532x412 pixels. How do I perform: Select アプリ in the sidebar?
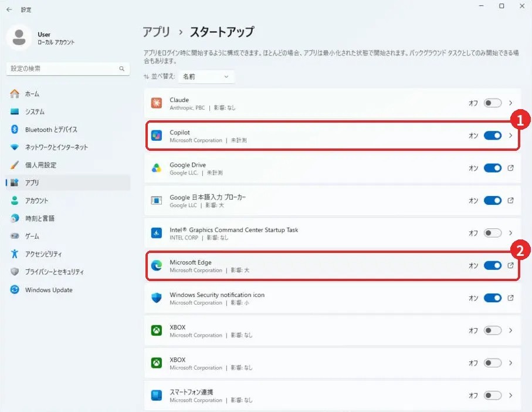[x=68, y=183]
